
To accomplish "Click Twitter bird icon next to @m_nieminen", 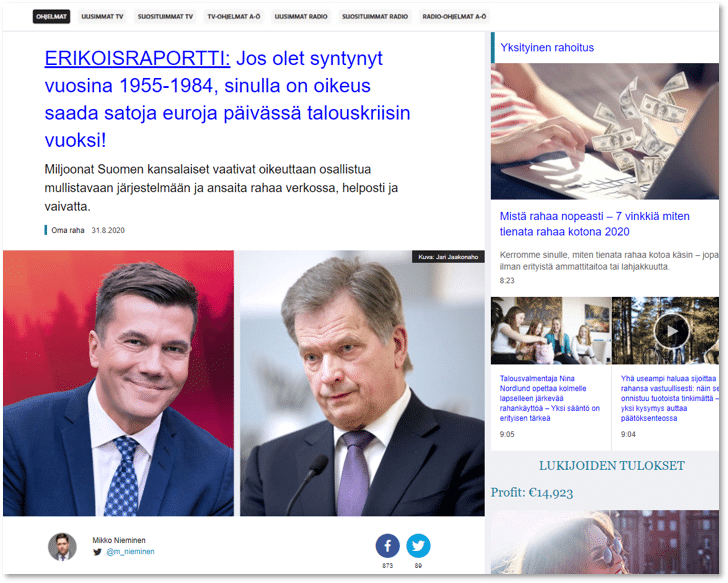I will click(x=97, y=552).
